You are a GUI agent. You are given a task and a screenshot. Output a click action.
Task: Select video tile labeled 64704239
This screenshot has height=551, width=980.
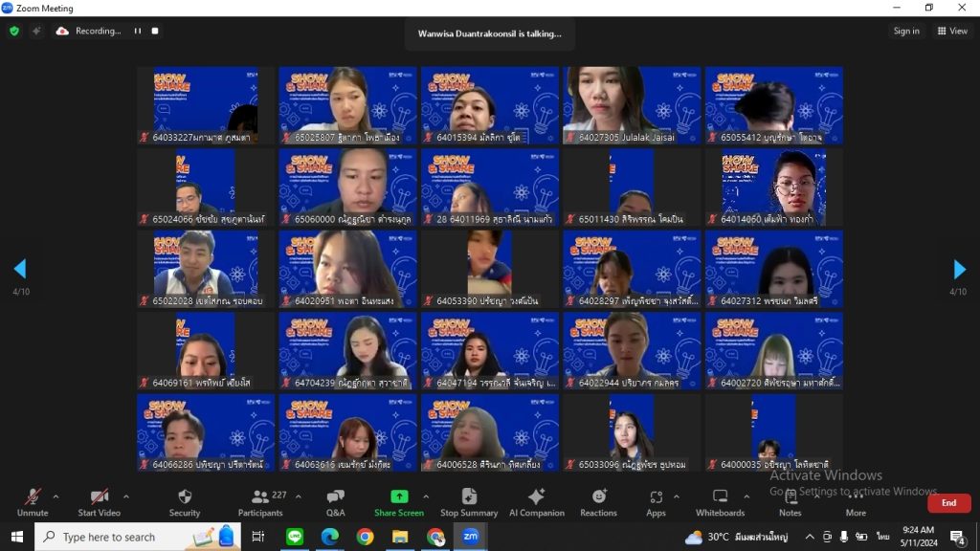347,350
